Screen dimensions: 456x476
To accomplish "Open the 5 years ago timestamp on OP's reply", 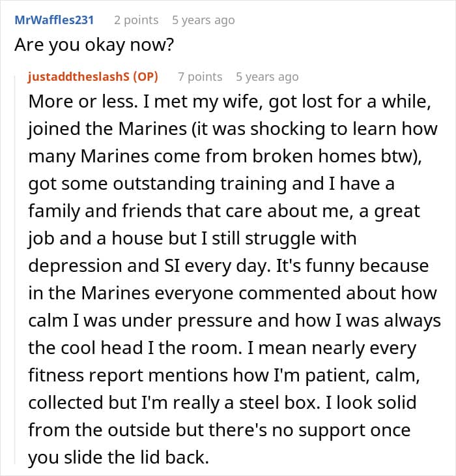I will (x=267, y=76).
